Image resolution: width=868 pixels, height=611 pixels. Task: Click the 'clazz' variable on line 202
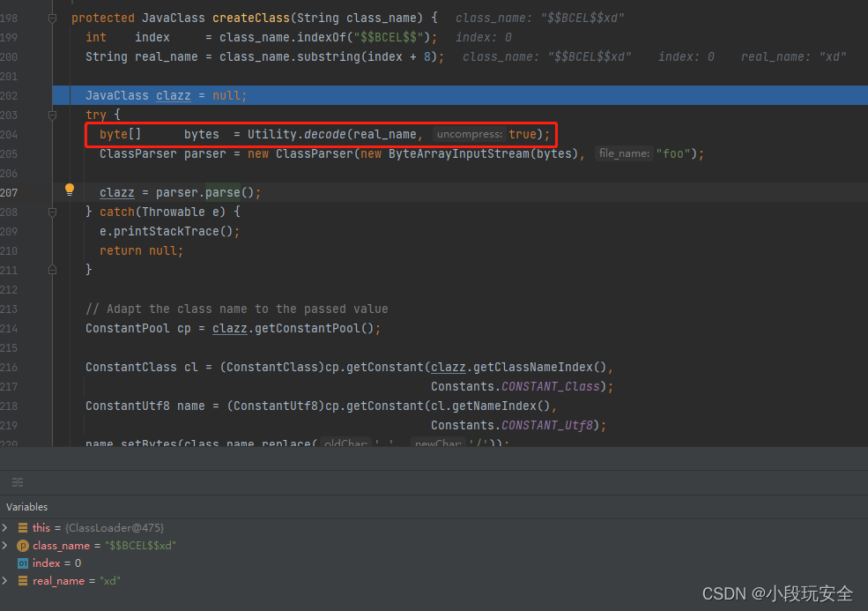174,95
